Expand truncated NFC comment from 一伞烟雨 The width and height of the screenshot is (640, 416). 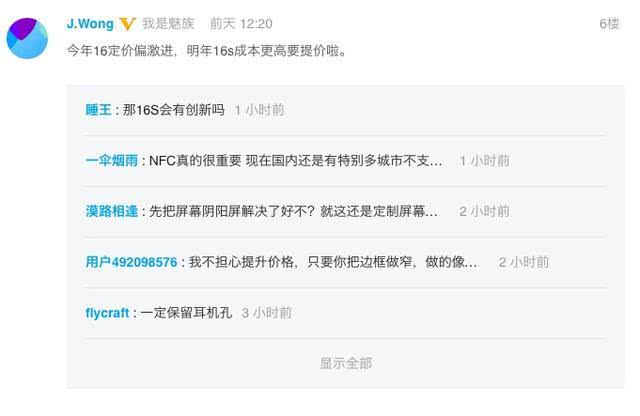[296, 160]
